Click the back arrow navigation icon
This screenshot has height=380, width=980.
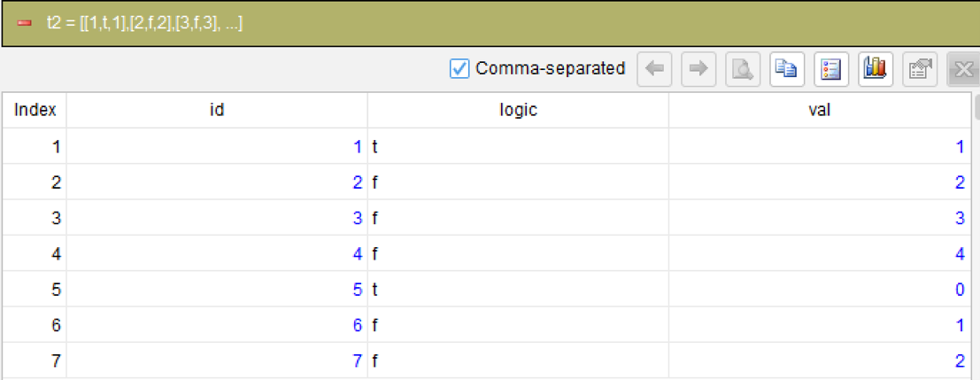point(653,69)
